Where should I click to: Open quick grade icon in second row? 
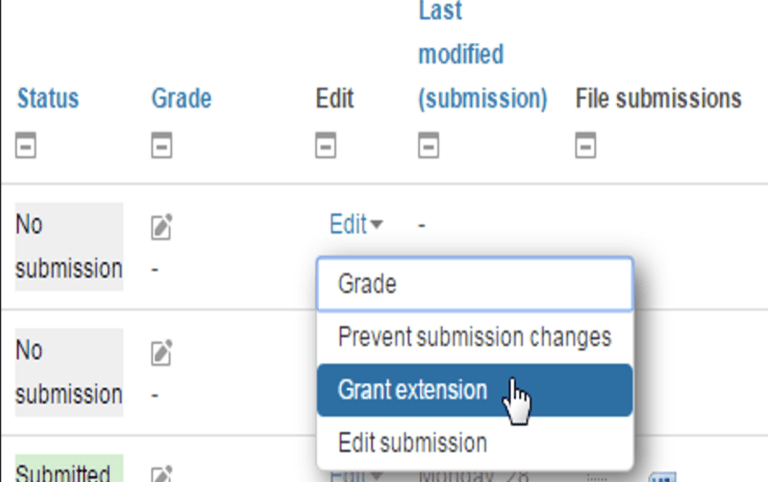pos(161,354)
